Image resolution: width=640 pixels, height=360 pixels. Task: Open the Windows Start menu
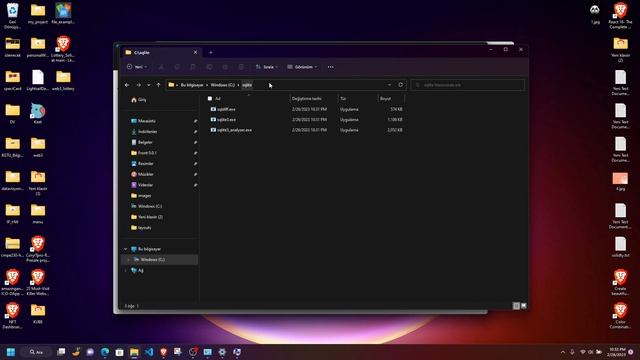(11, 352)
